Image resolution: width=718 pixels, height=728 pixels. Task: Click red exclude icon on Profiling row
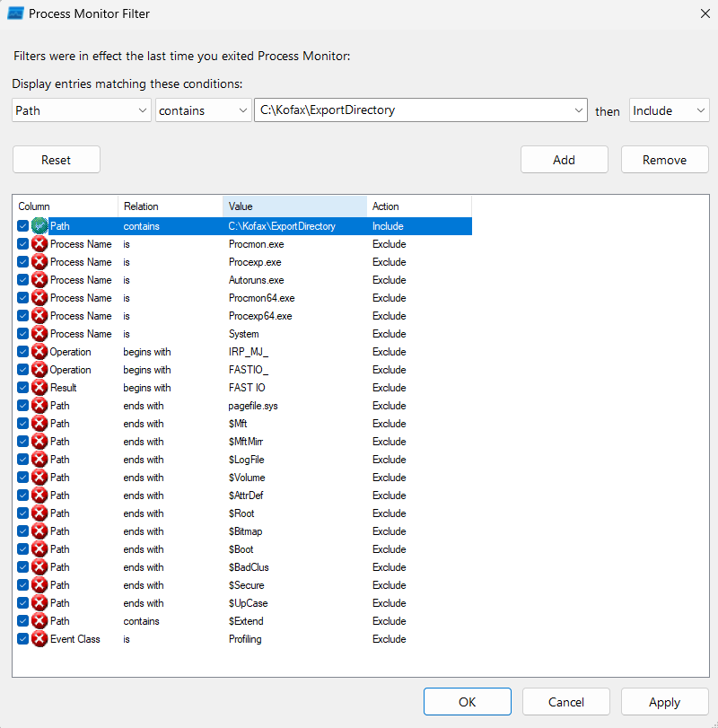point(39,639)
